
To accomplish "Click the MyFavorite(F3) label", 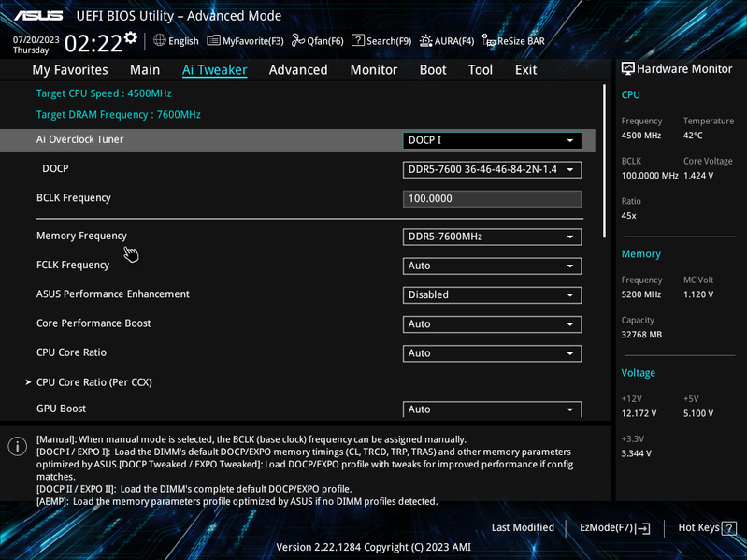I will click(253, 41).
